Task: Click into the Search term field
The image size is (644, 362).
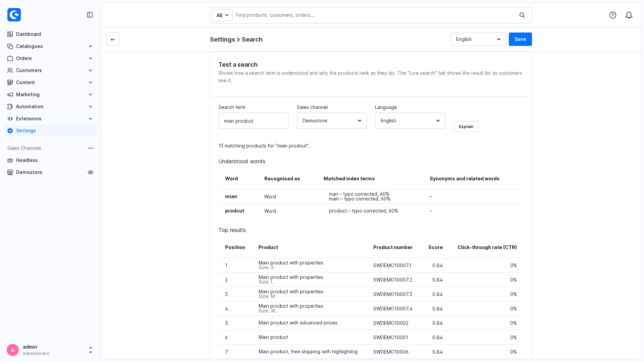Action: [x=253, y=121]
